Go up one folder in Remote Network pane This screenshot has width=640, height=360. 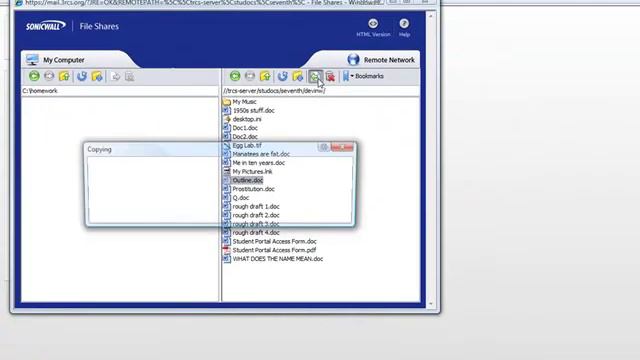265,76
